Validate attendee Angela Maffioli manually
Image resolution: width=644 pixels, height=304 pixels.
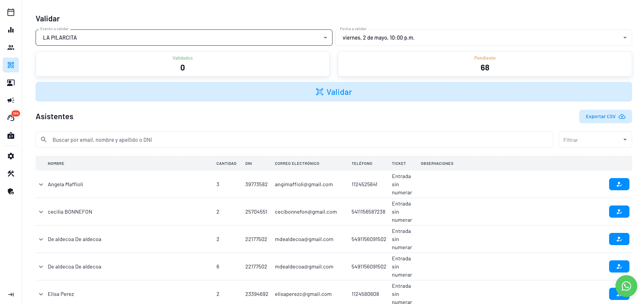pyautogui.click(x=619, y=184)
